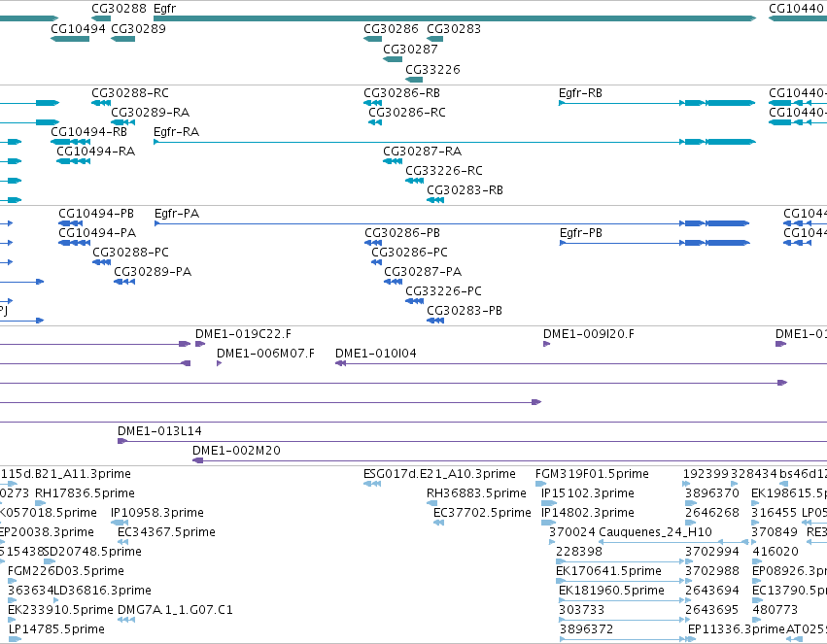
Task: Select the DMG7A.1_1.G07.C1 EST label
Action: [175, 610]
